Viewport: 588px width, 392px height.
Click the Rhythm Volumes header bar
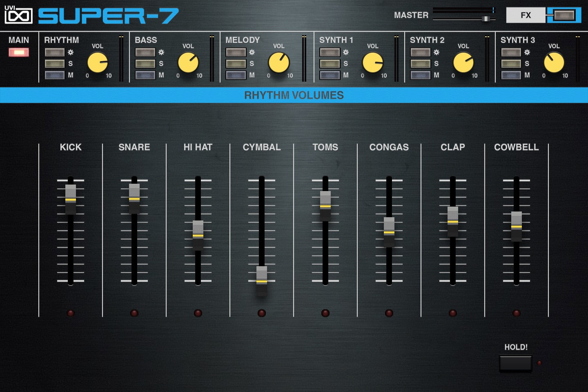pyautogui.click(x=294, y=95)
